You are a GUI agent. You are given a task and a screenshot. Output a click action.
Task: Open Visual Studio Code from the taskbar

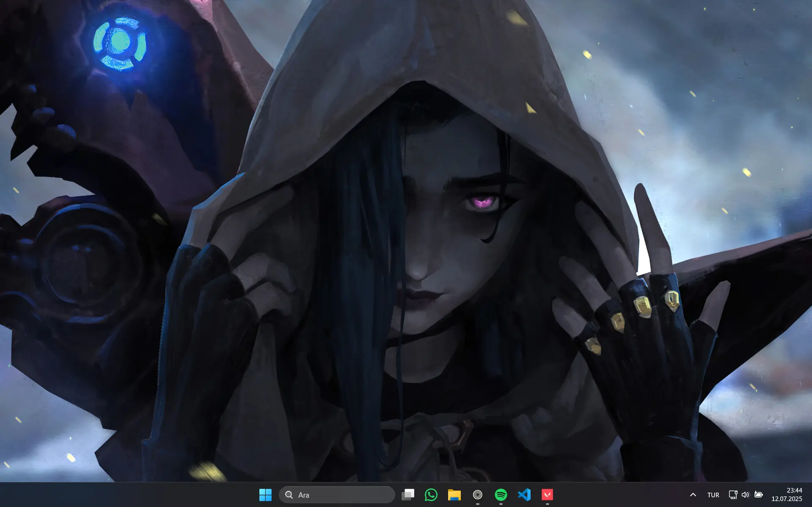(x=524, y=495)
